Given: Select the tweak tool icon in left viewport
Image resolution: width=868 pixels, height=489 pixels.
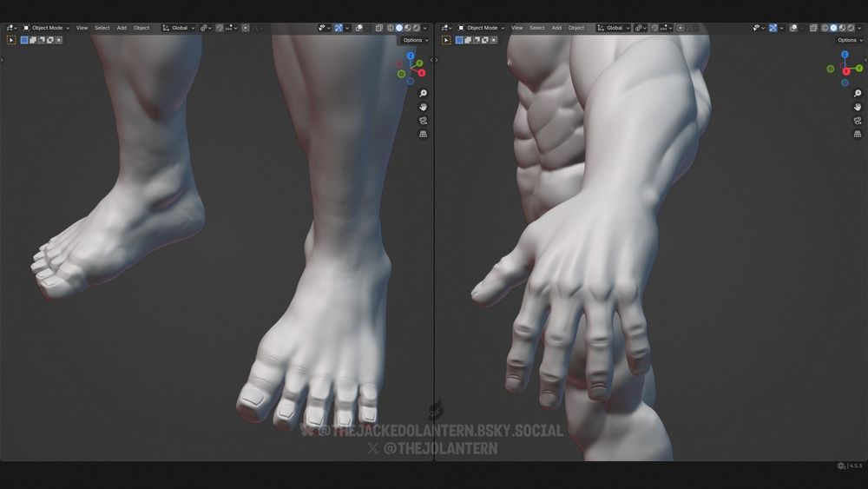Looking at the screenshot, I should point(11,40).
